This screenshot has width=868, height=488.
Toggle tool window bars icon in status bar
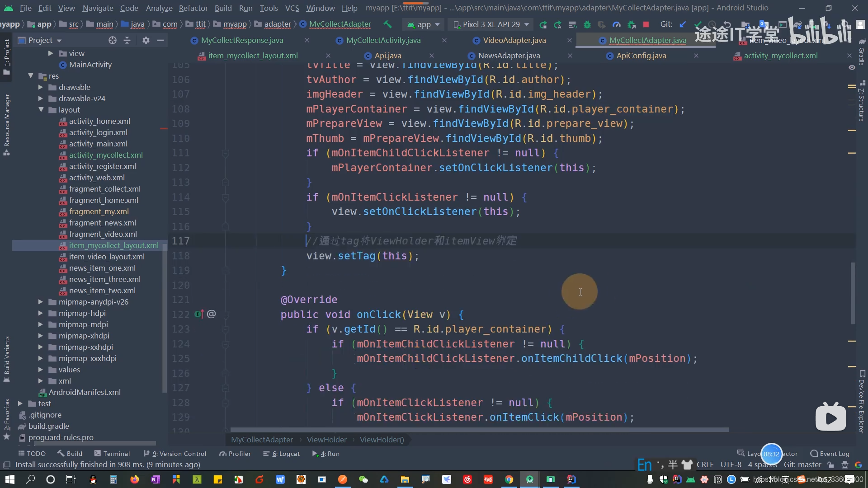[7, 465]
